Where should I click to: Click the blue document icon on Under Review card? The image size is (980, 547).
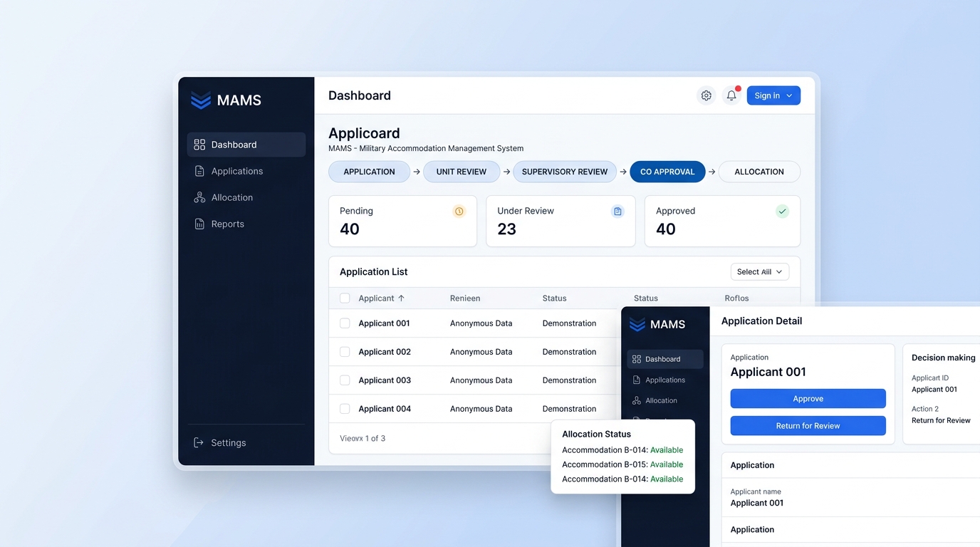pyautogui.click(x=617, y=212)
